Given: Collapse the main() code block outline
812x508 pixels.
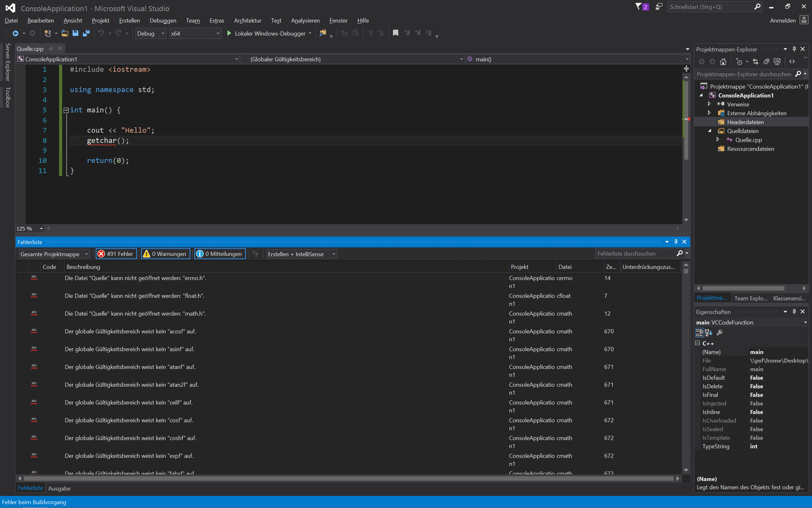Looking at the screenshot, I should tap(66, 110).
